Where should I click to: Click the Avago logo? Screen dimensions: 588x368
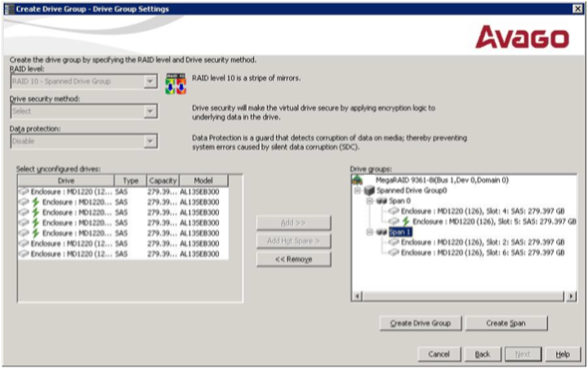point(522,37)
